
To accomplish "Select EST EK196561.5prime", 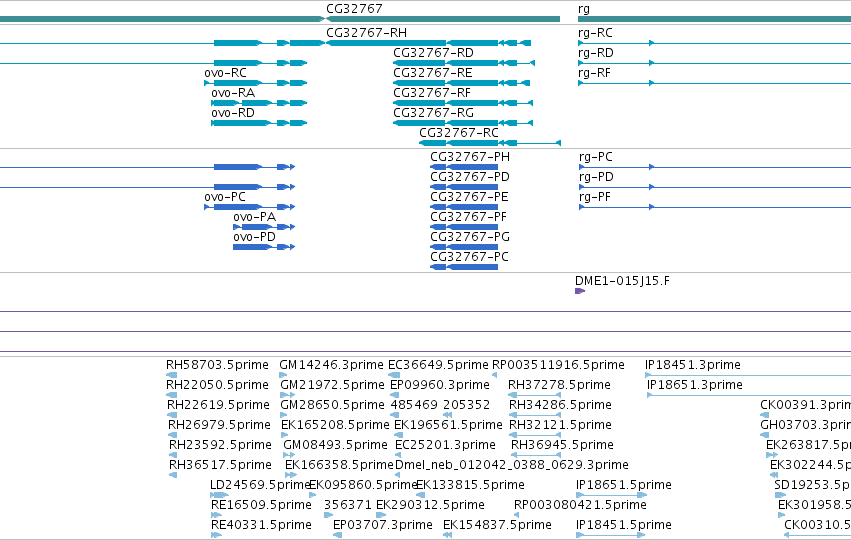I will tap(397, 435).
